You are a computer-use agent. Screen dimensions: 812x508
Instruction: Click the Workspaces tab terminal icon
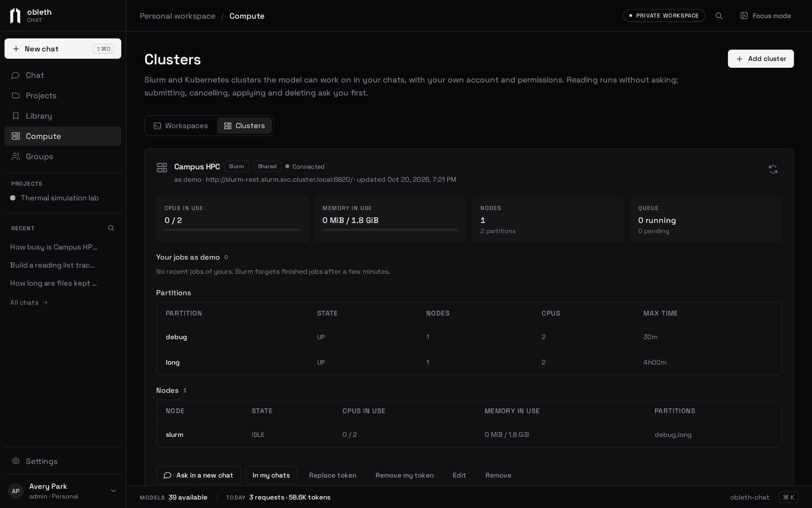(157, 126)
